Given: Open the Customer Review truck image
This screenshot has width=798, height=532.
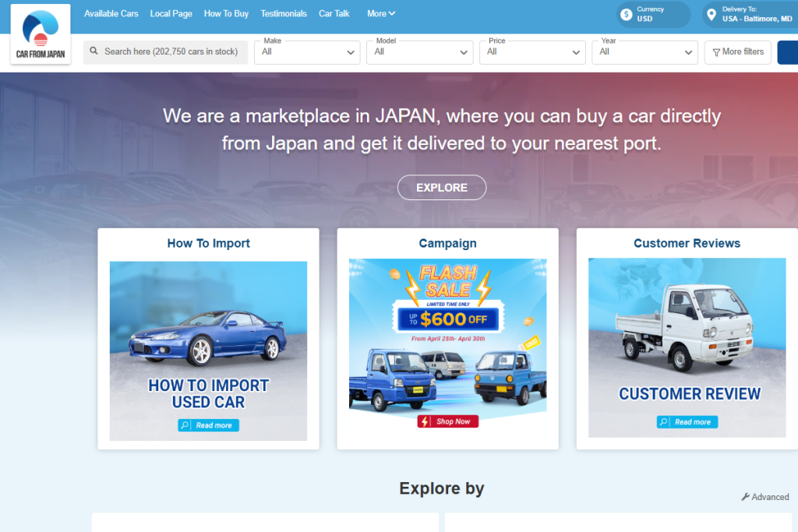Looking at the screenshot, I should tap(687, 348).
